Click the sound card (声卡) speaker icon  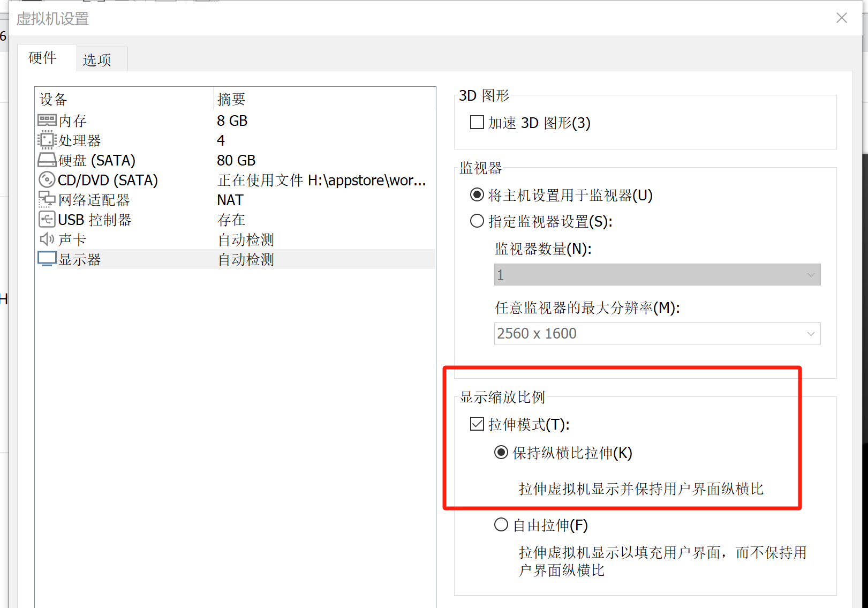tap(47, 239)
